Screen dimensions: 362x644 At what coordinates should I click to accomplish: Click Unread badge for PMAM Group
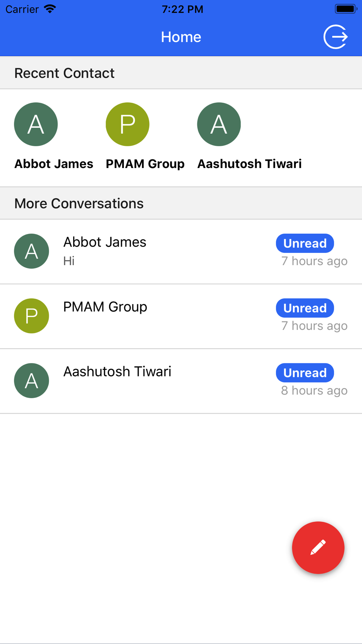pyautogui.click(x=305, y=308)
